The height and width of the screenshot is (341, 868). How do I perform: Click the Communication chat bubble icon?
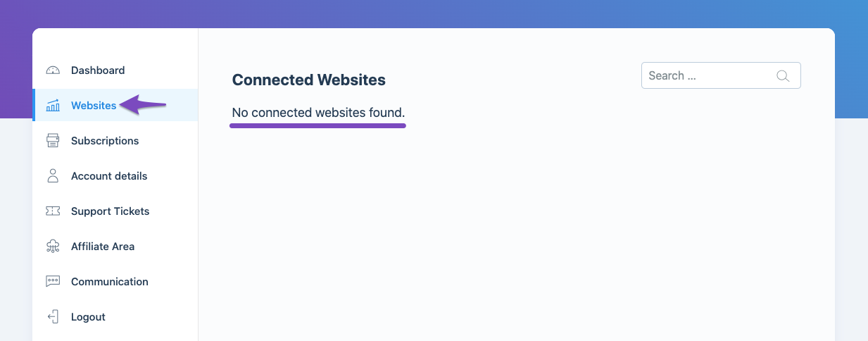[x=53, y=282]
